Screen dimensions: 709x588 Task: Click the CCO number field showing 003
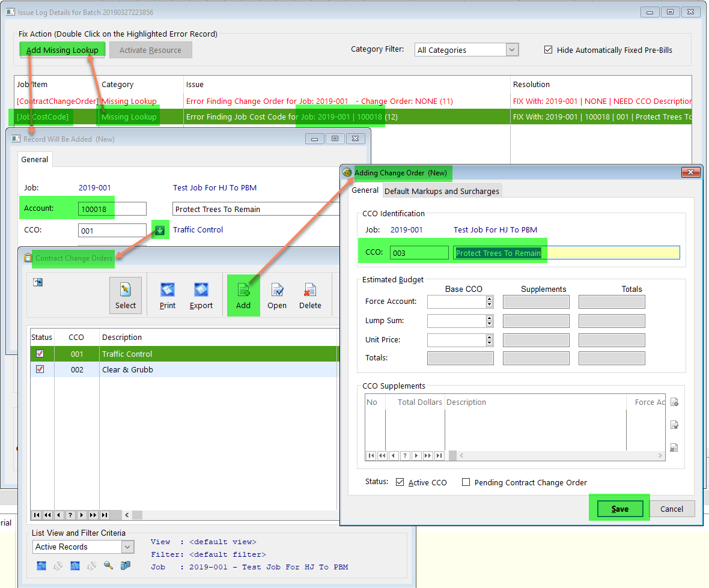point(419,253)
